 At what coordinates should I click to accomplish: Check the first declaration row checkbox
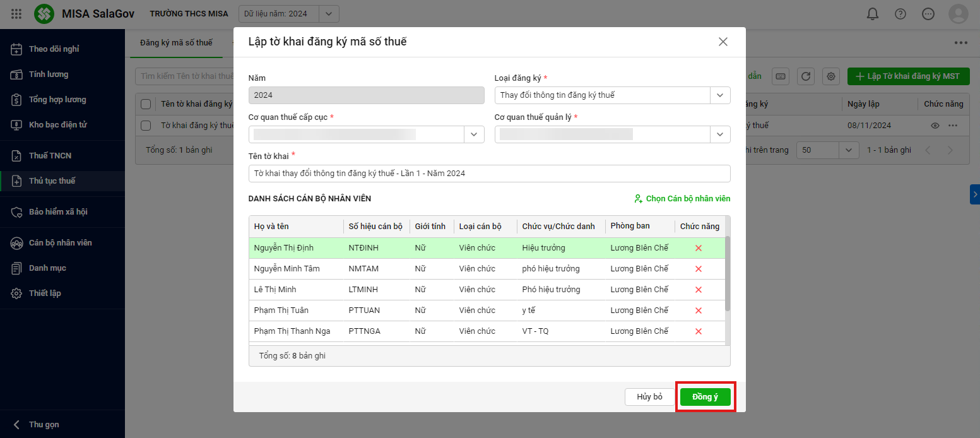[146, 126]
